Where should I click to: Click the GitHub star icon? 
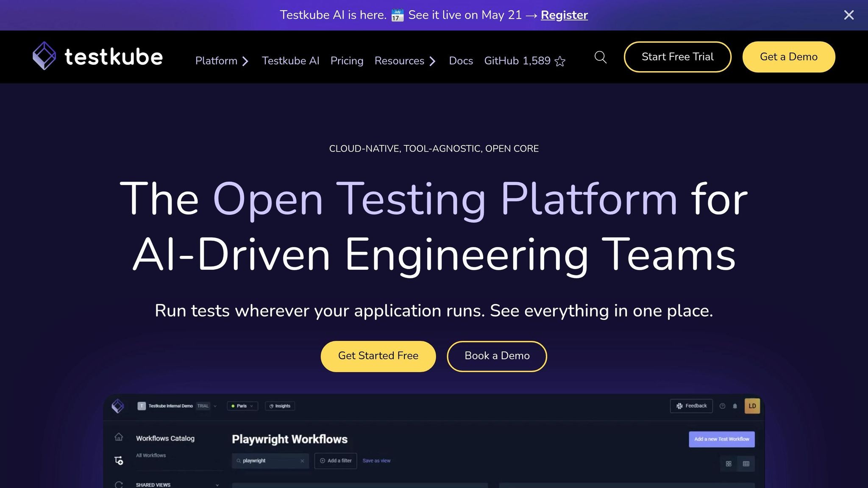coord(560,61)
